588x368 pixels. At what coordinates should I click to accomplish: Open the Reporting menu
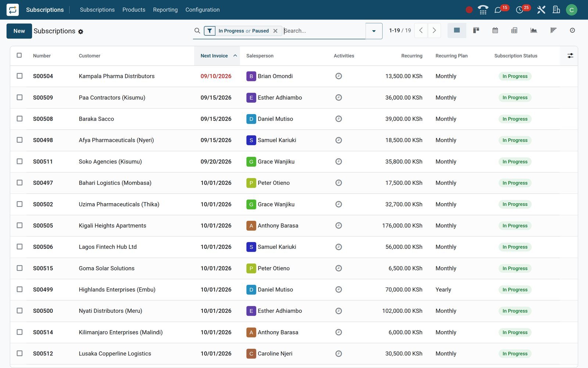[x=165, y=10]
